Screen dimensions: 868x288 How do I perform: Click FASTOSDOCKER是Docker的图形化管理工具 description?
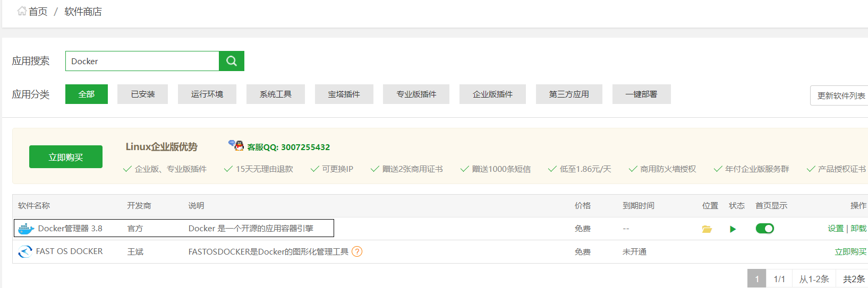[268, 252]
